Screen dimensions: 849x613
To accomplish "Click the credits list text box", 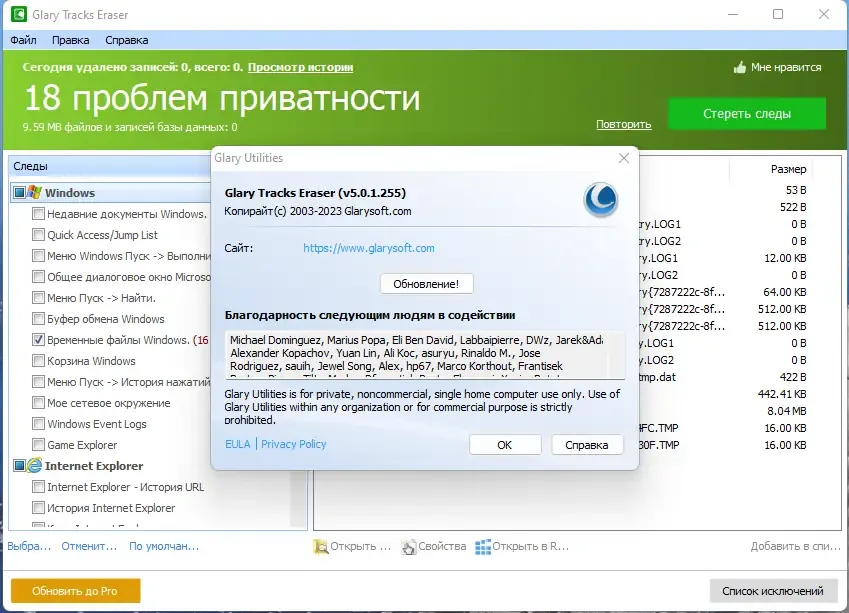I will (x=424, y=354).
